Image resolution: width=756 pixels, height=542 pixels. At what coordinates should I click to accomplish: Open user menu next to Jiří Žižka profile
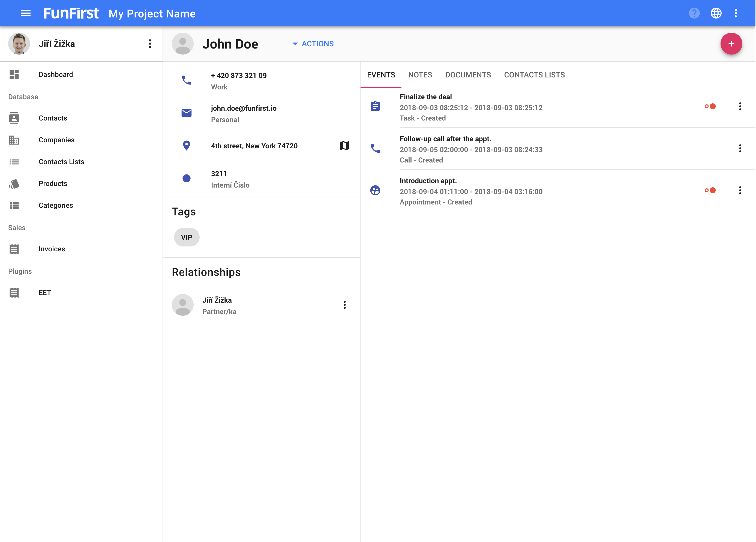coord(150,44)
